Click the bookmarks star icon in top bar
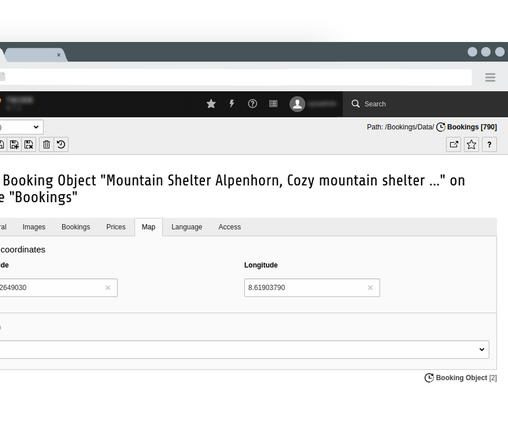The height and width of the screenshot is (430, 508). (x=211, y=104)
